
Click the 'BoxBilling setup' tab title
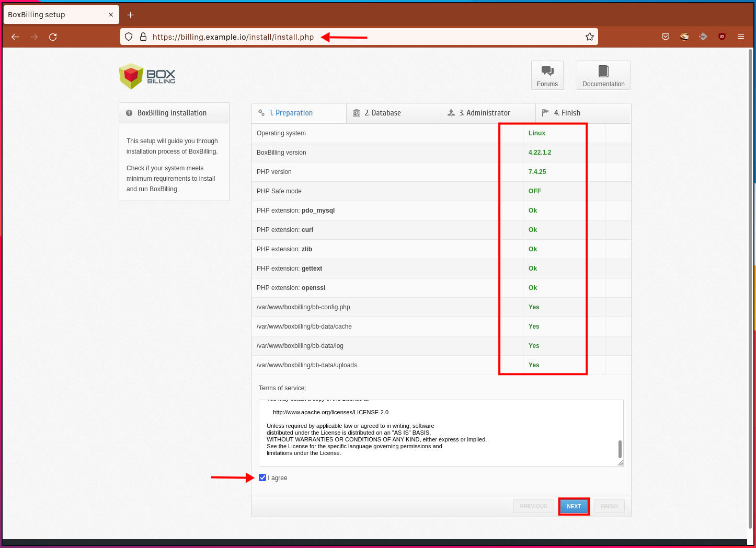37,15
